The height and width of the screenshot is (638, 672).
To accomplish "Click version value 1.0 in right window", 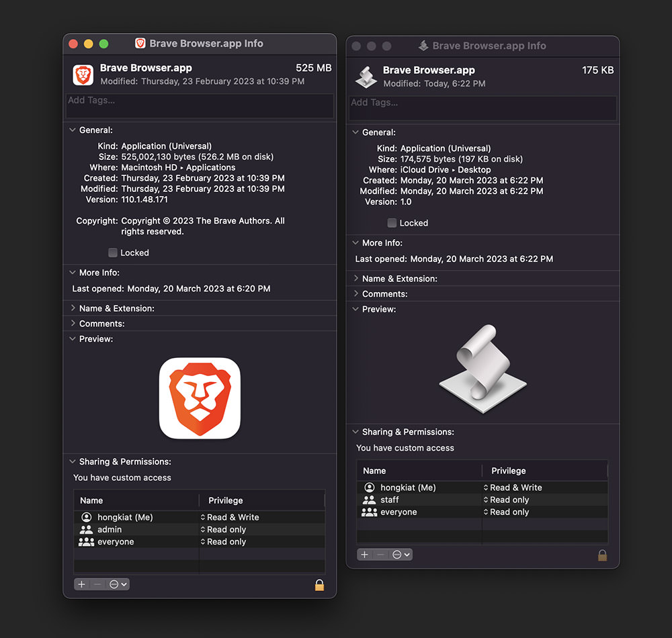I will (x=406, y=201).
